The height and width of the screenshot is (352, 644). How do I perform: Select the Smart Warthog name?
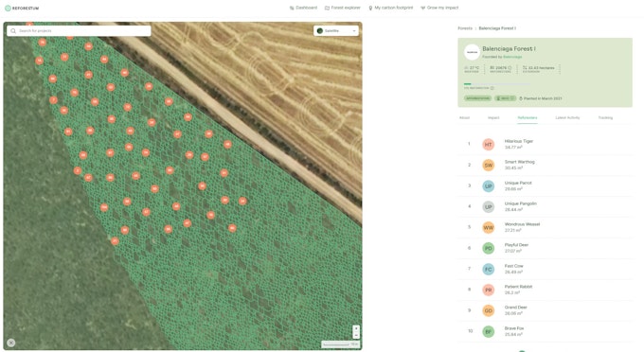(520, 162)
